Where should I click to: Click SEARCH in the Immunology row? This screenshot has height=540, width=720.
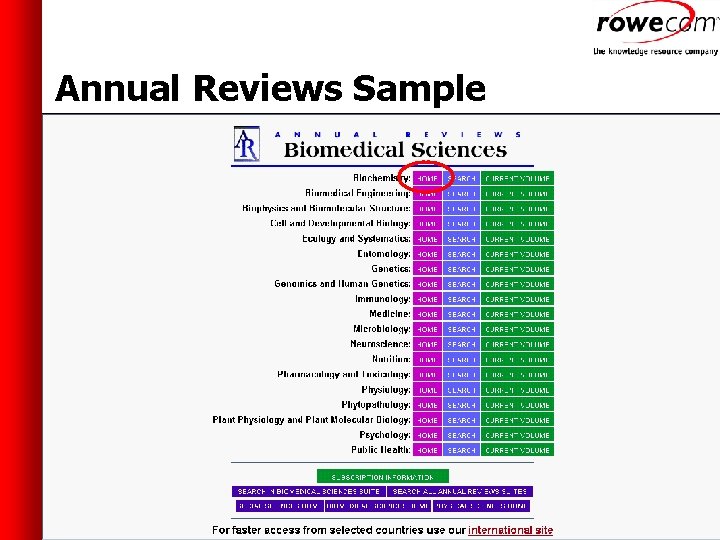click(461, 299)
